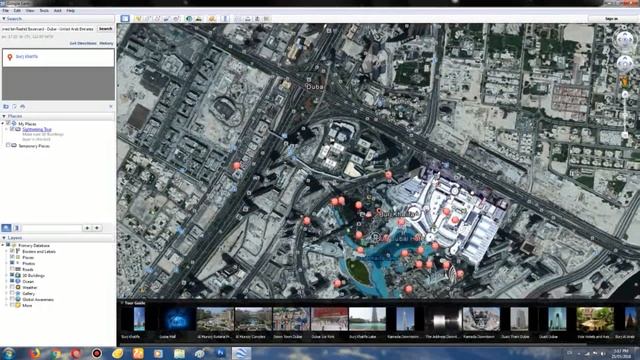Select the View in Google Maps icon
The height and width of the screenshot is (360, 640).
point(267,19)
